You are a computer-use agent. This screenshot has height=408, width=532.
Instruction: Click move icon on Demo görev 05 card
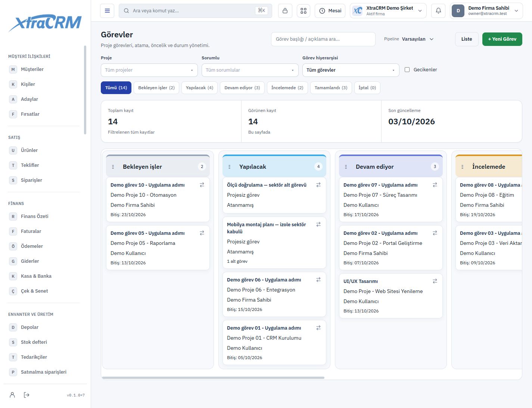pyautogui.click(x=202, y=233)
